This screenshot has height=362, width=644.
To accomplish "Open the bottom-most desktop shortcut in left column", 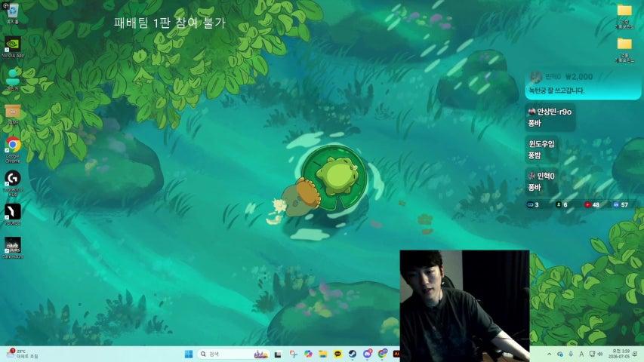I will (x=13, y=248).
